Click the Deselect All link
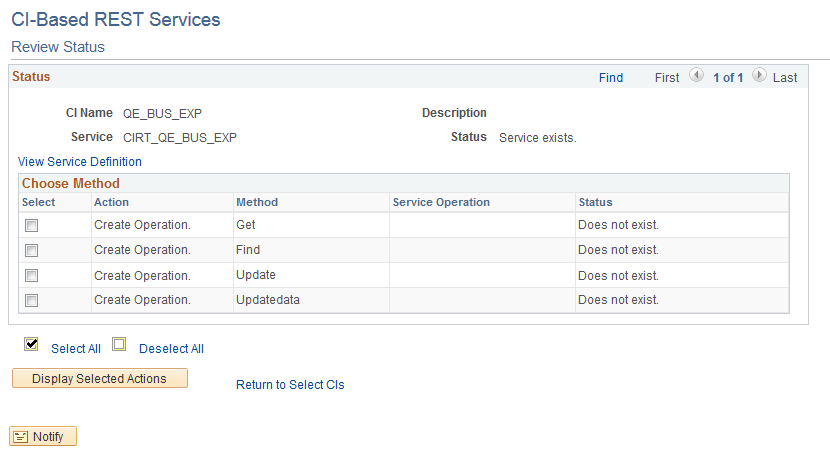The width and height of the screenshot is (830, 461). (171, 349)
